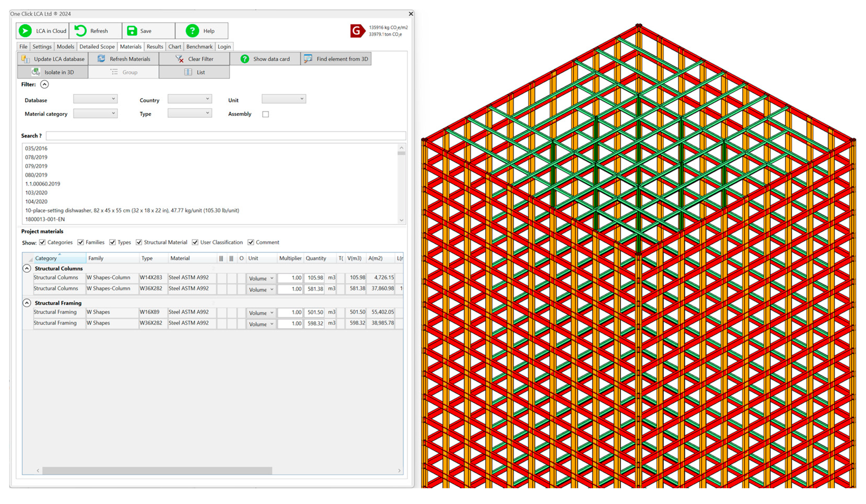The image size is (866, 504).
Task: Click the Refresh Materials icon
Action: tap(101, 59)
